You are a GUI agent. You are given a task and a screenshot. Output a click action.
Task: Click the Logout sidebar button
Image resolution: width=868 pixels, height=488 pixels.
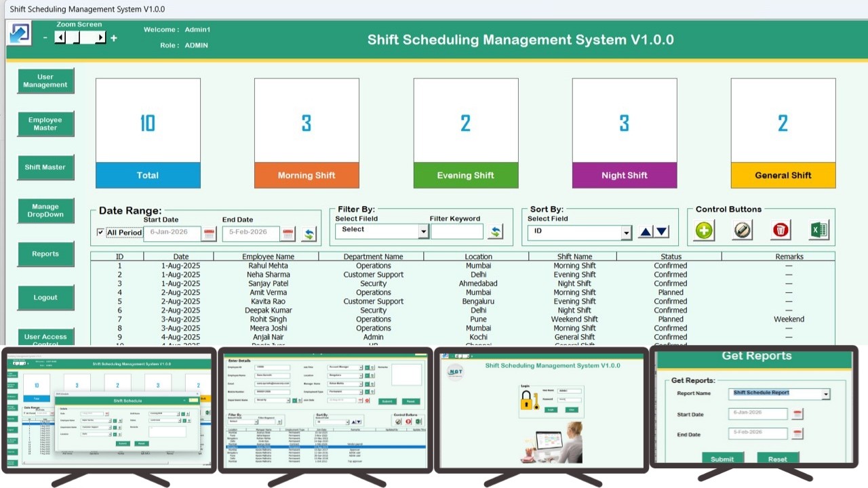click(45, 298)
